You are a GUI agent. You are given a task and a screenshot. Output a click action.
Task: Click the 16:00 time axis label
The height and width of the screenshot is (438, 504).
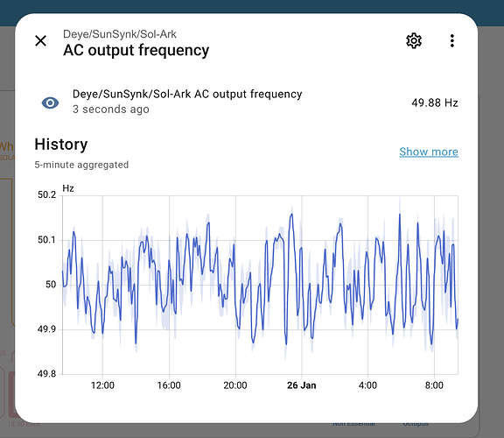(169, 385)
